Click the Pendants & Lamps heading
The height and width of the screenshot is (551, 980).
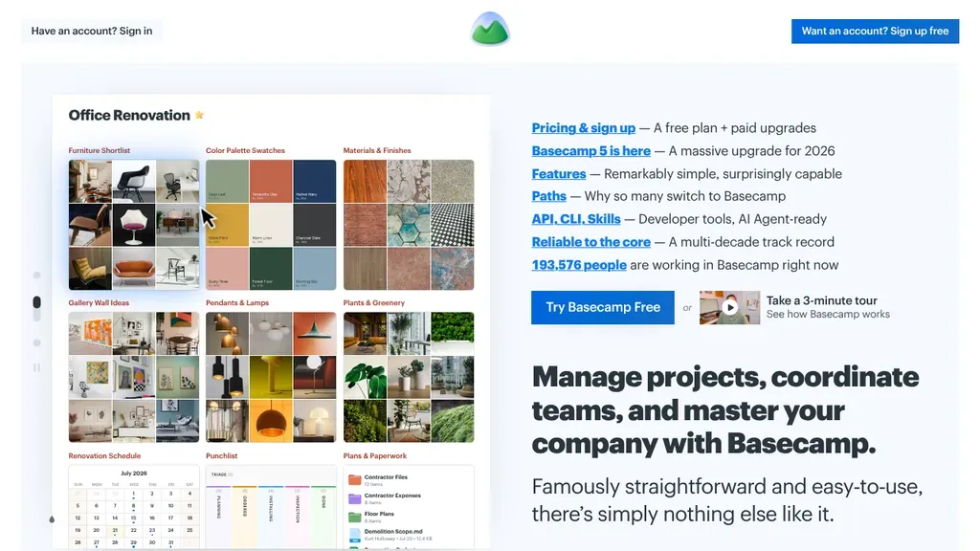point(237,303)
